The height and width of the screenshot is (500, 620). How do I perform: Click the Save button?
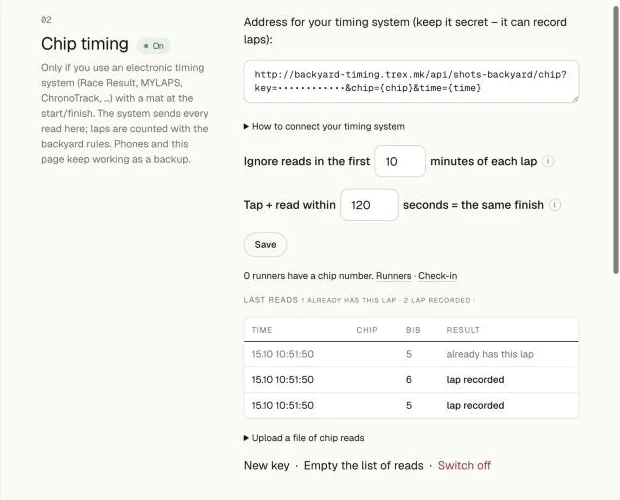265,245
